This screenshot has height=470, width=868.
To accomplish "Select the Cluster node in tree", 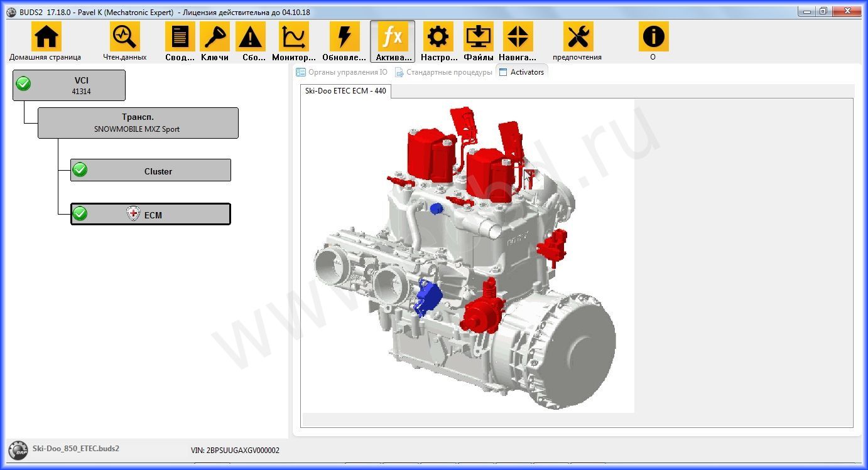I will (150, 171).
